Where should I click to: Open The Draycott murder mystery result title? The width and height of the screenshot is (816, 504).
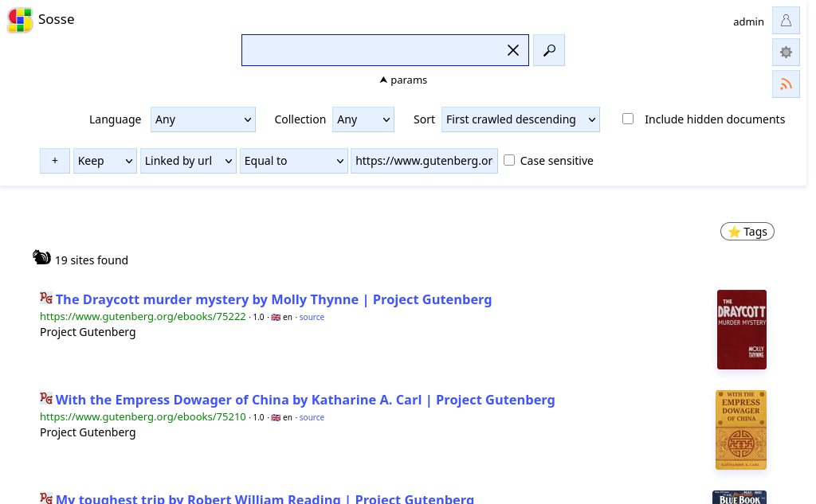click(x=274, y=299)
